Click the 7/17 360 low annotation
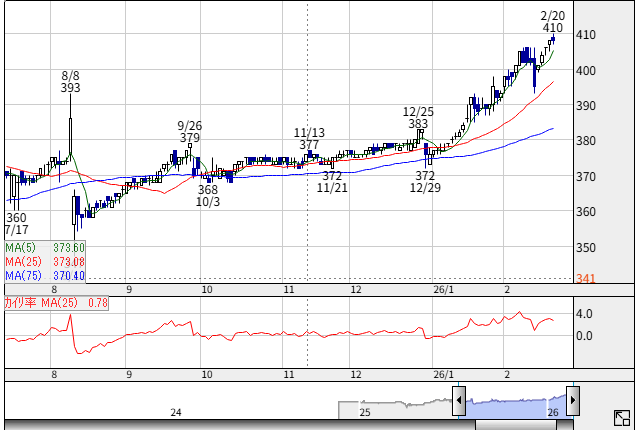639x430 pixels. [x=16, y=224]
